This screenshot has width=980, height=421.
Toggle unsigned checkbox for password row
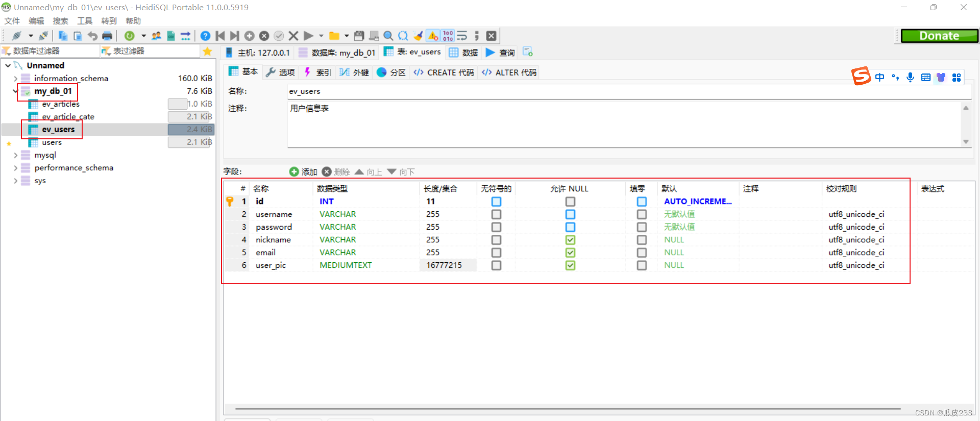(x=496, y=227)
